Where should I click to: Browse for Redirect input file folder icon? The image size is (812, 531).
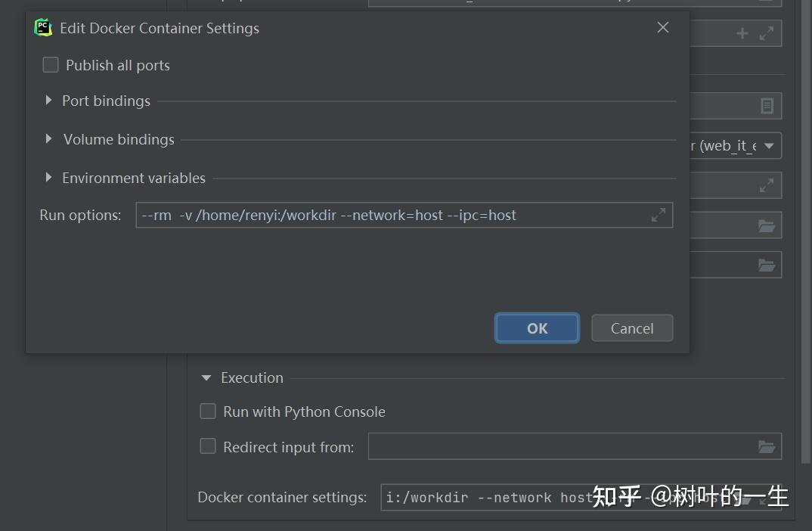[767, 446]
